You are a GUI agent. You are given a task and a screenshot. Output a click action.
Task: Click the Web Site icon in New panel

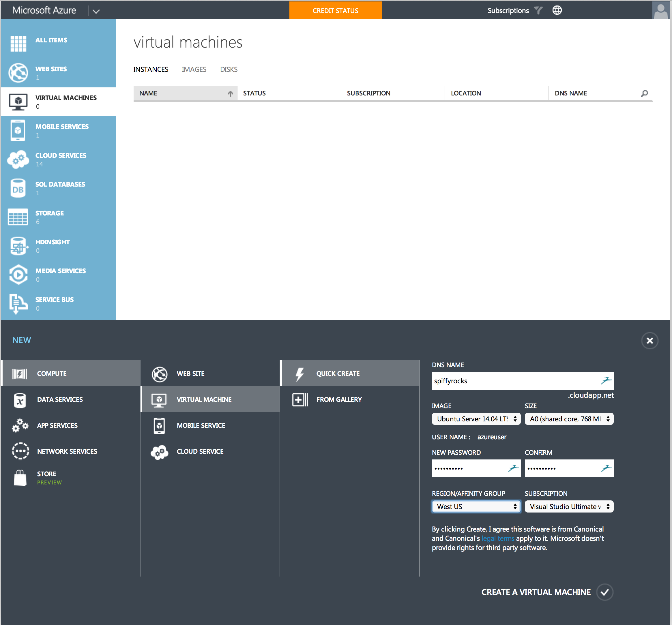coord(160,374)
